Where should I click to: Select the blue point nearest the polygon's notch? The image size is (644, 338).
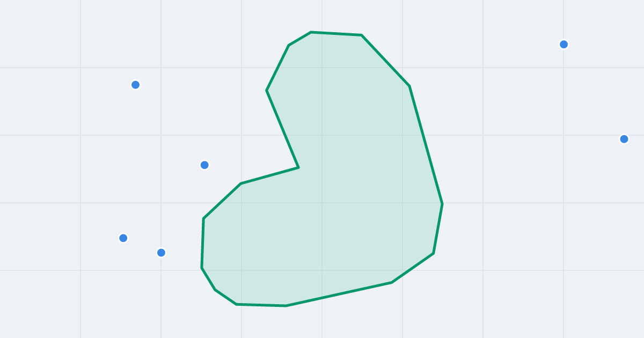pos(204,165)
